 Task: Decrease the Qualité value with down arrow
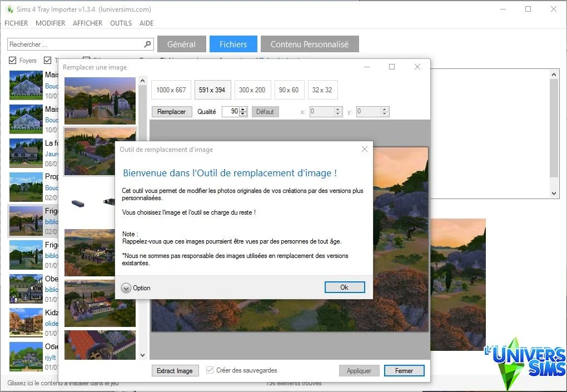tap(243, 114)
